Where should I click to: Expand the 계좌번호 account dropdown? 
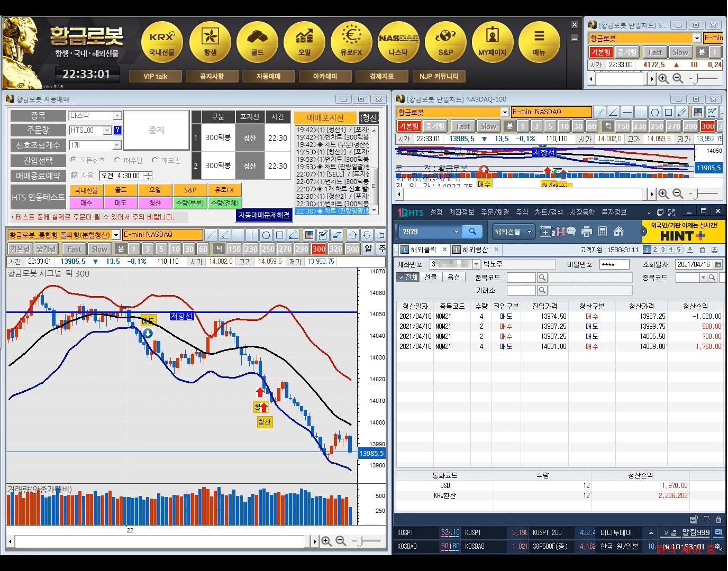point(476,264)
